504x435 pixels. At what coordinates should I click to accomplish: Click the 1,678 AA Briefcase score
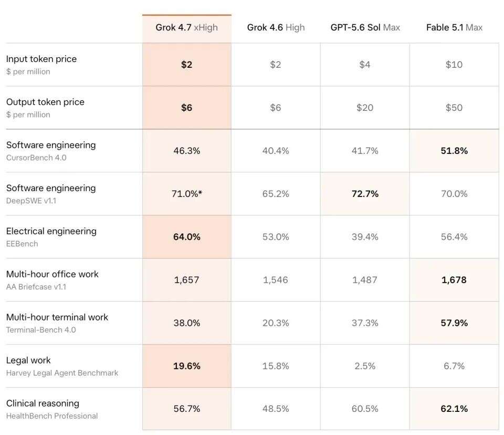[x=454, y=280]
